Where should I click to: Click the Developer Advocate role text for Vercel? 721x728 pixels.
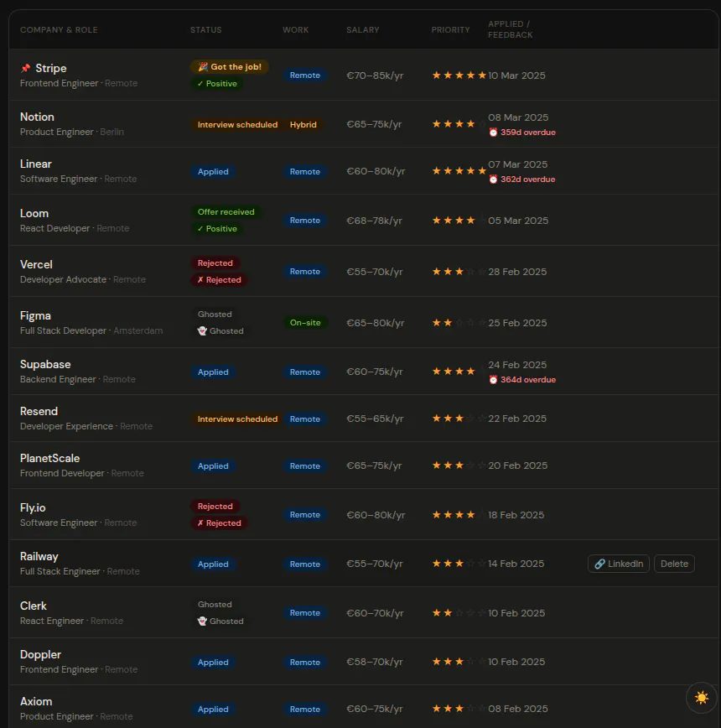(x=63, y=279)
